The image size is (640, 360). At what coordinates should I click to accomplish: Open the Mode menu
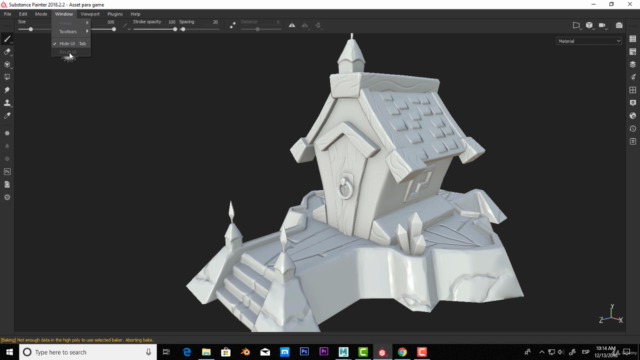pyautogui.click(x=41, y=14)
